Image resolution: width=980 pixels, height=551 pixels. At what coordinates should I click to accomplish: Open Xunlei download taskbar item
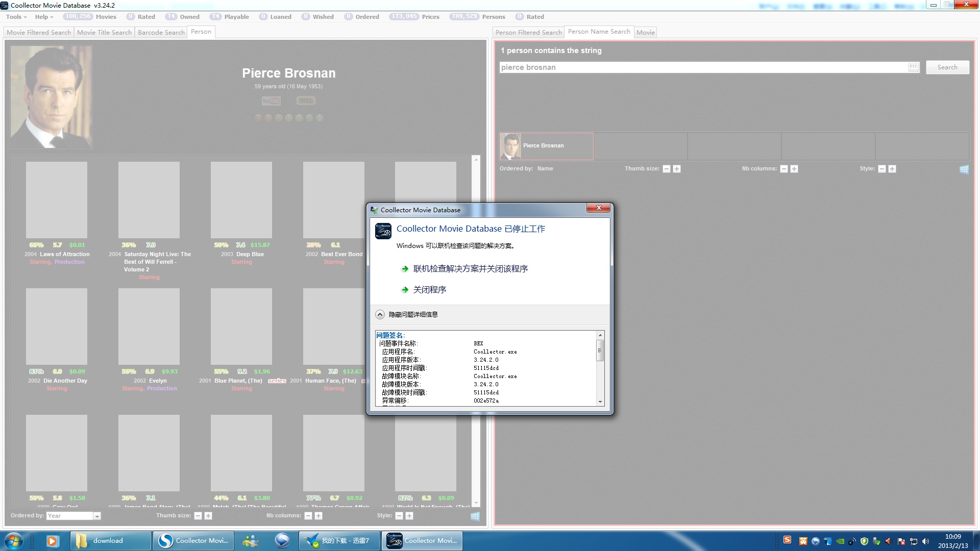[x=339, y=541]
